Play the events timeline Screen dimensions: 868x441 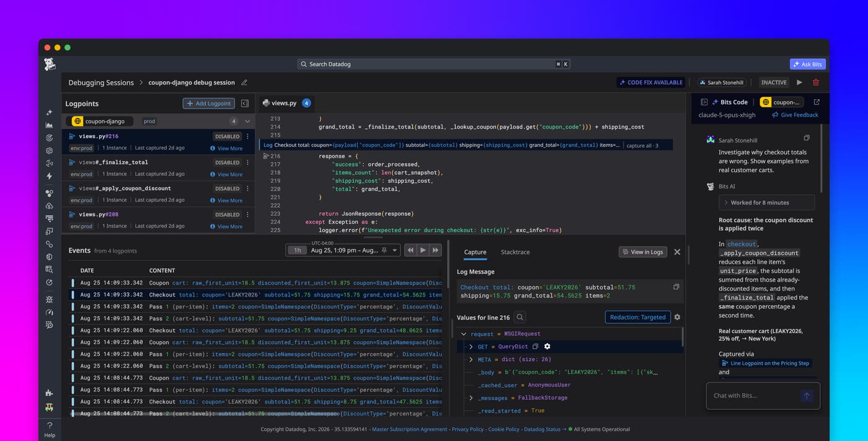click(x=423, y=250)
